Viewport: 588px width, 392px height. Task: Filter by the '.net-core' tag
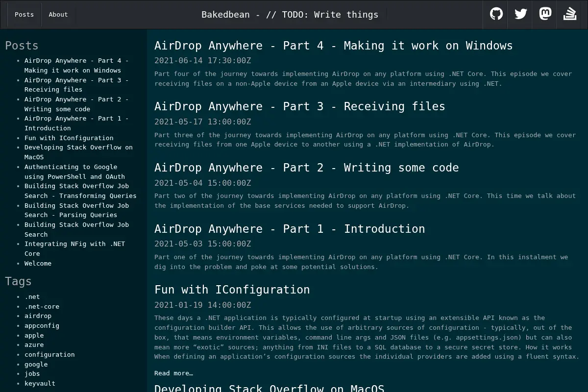point(42,306)
